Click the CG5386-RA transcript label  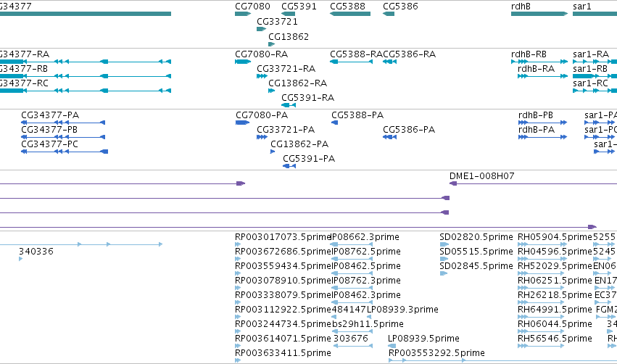point(409,54)
